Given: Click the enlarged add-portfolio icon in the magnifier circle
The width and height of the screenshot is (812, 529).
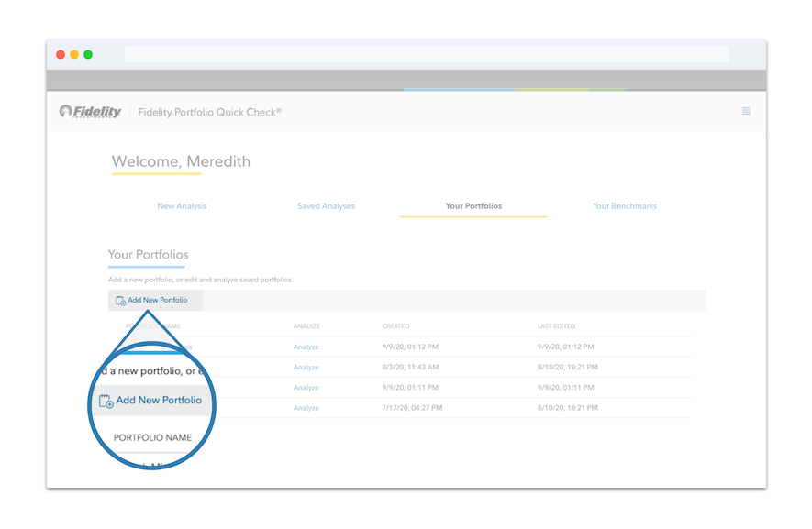Looking at the screenshot, I should tap(106, 401).
